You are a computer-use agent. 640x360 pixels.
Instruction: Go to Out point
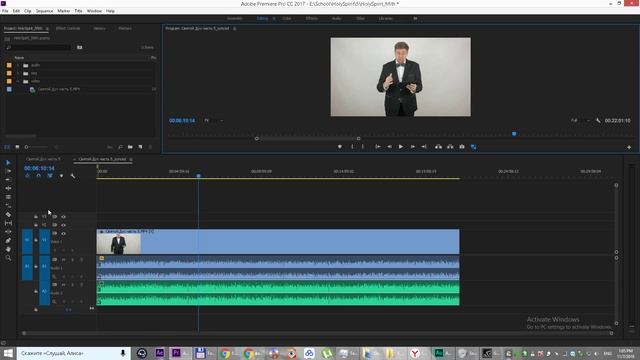[424, 147]
